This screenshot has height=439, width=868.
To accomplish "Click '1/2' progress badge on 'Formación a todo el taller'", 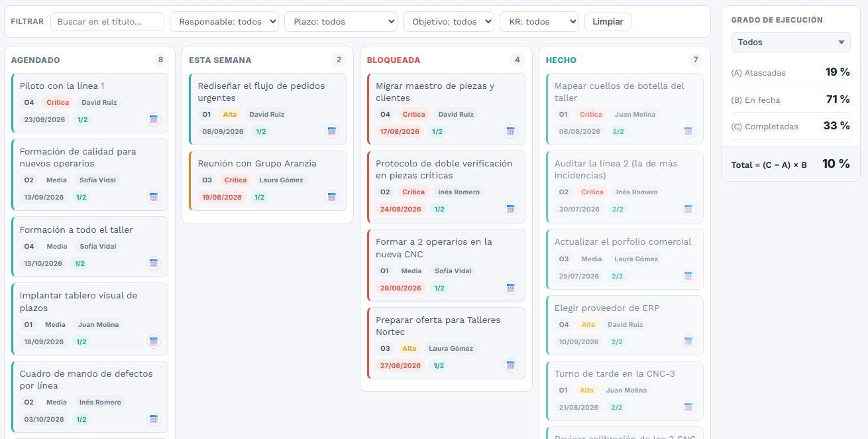I will 80,263.
